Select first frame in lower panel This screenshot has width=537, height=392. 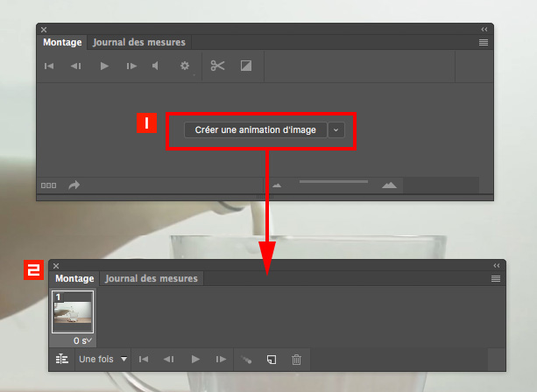tap(144, 359)
